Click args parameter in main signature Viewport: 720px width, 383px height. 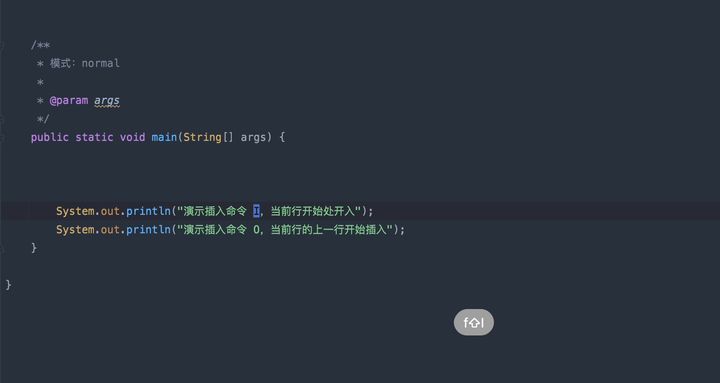[253, 137]
